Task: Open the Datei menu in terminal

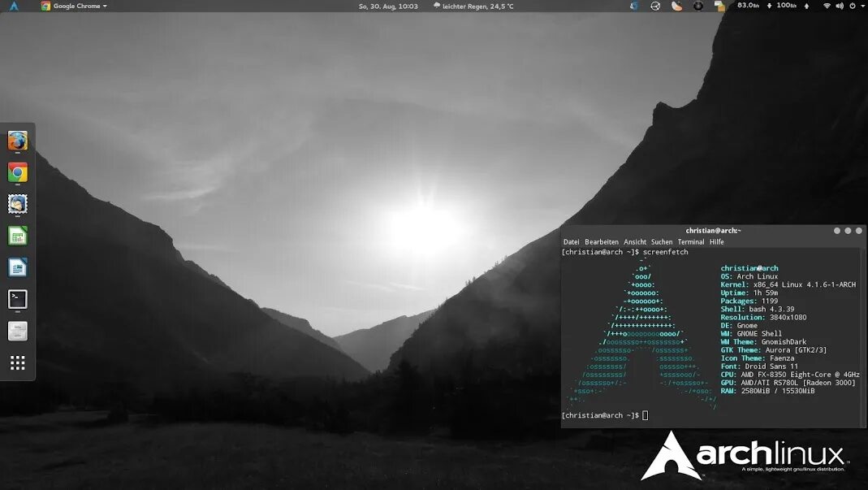Action: pyautogui.click(x=572, y=241)
